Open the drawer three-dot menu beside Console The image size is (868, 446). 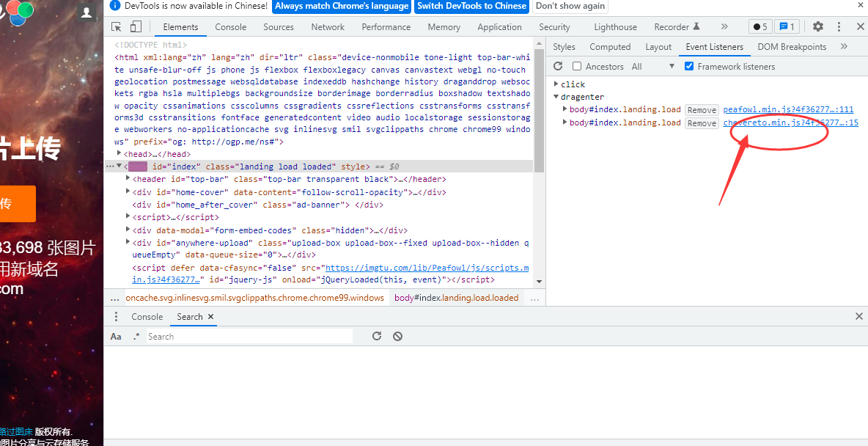coord(117,316)
